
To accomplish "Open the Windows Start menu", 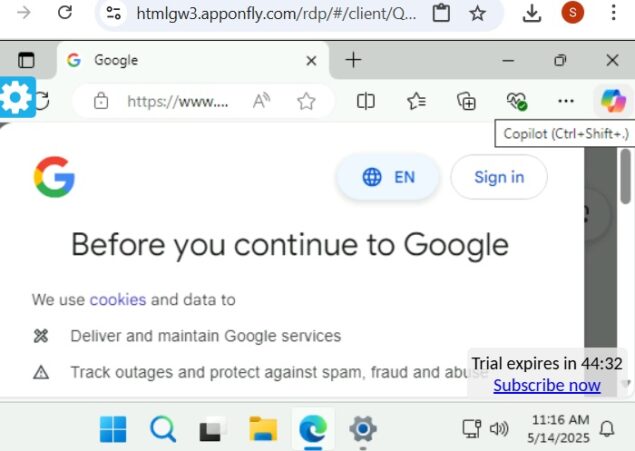I will click(113, 429).
